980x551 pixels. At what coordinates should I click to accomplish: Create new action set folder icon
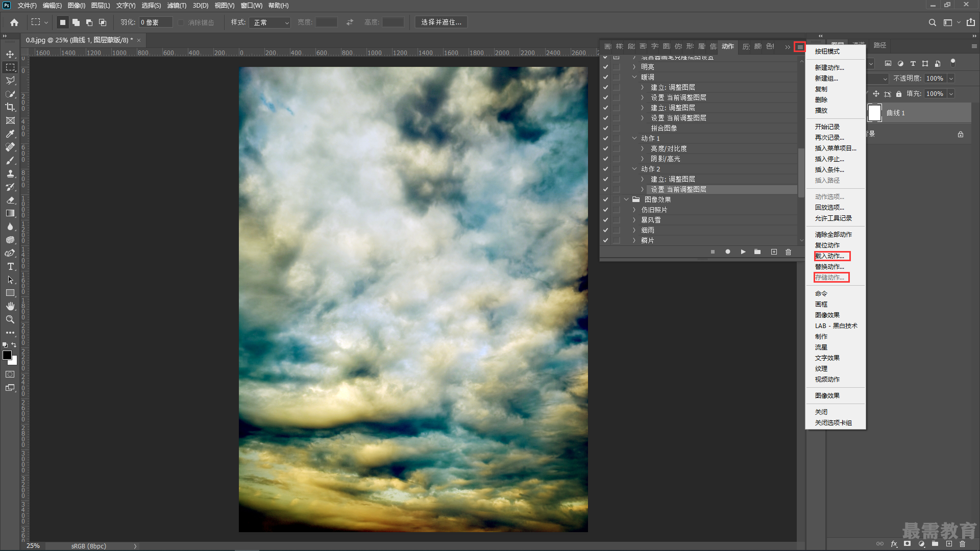pos(757,252)
